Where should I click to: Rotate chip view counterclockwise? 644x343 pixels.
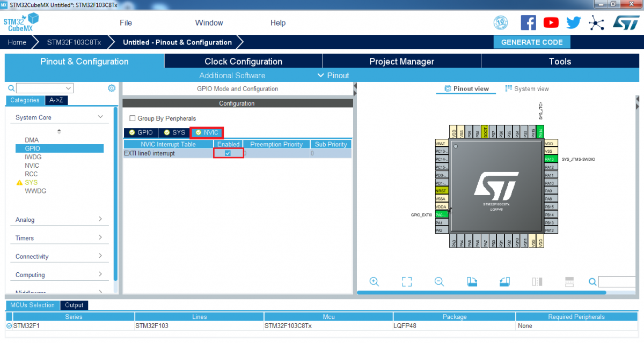(x=504, y=282)
